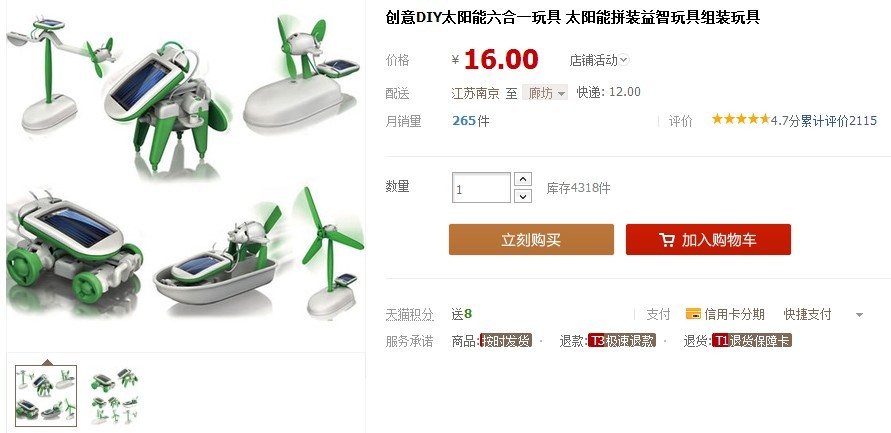The image size is (891, 433).
Task: Click the 快捷支付 payment option
Action: click(807, 314)
